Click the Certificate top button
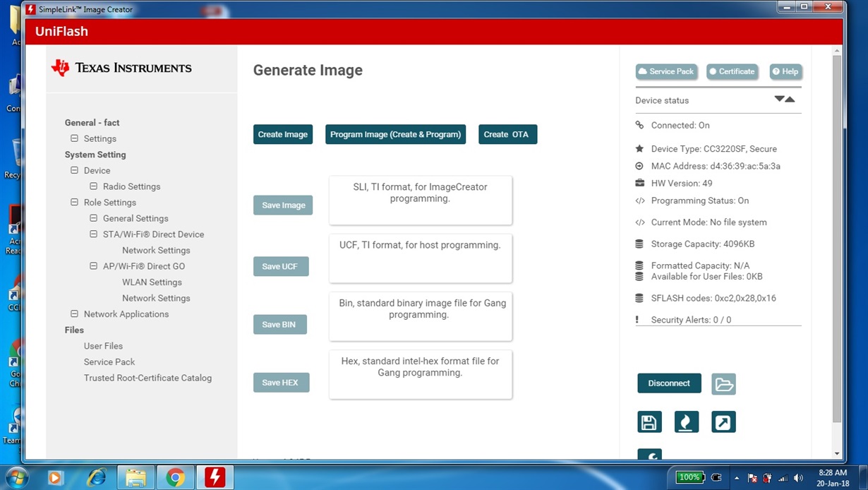Screen dimensions: 868x490 pos(733,71)
